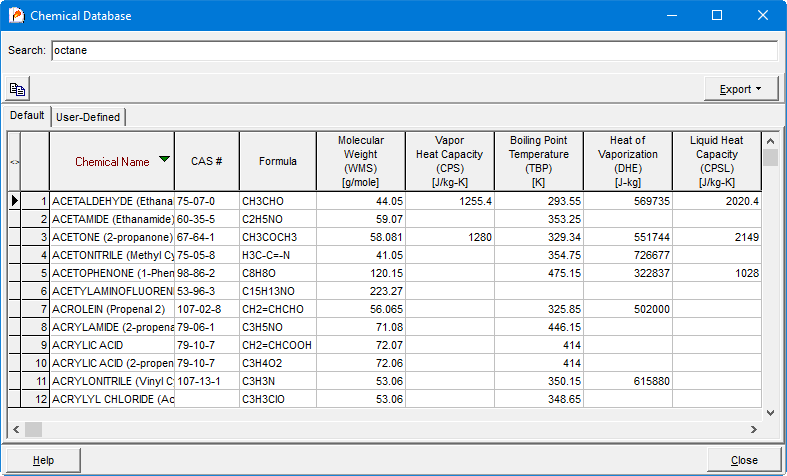Click the CAS # column header
The height and width of the screenshot is (476, 787).
[207, 162]
